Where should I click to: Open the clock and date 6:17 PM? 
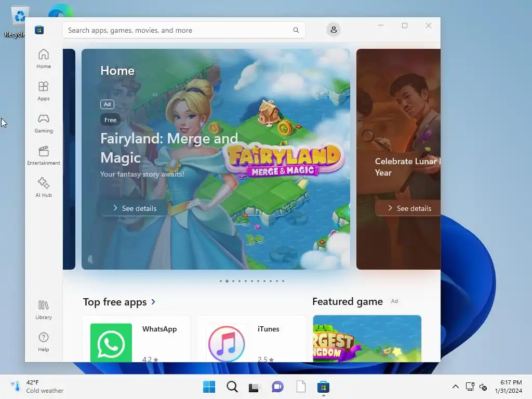point(508,387)
